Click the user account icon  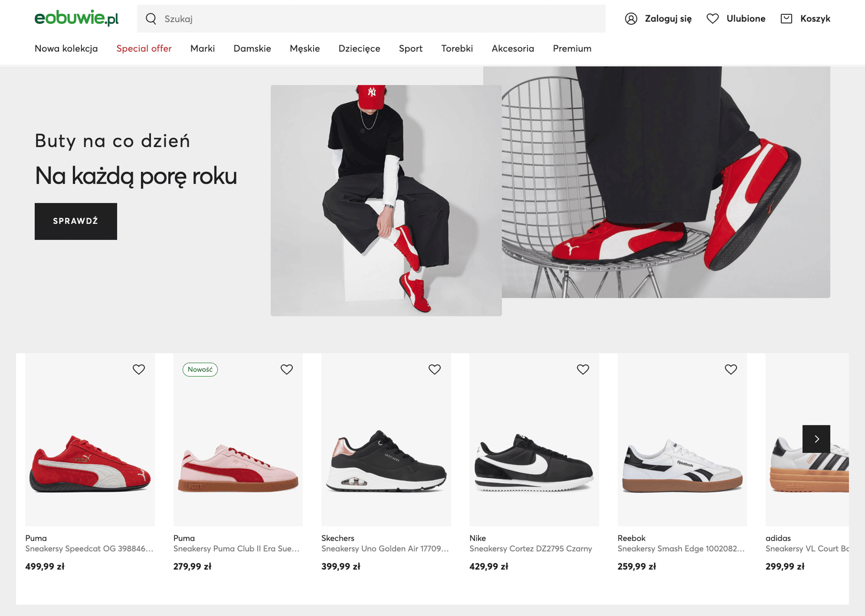631,18
